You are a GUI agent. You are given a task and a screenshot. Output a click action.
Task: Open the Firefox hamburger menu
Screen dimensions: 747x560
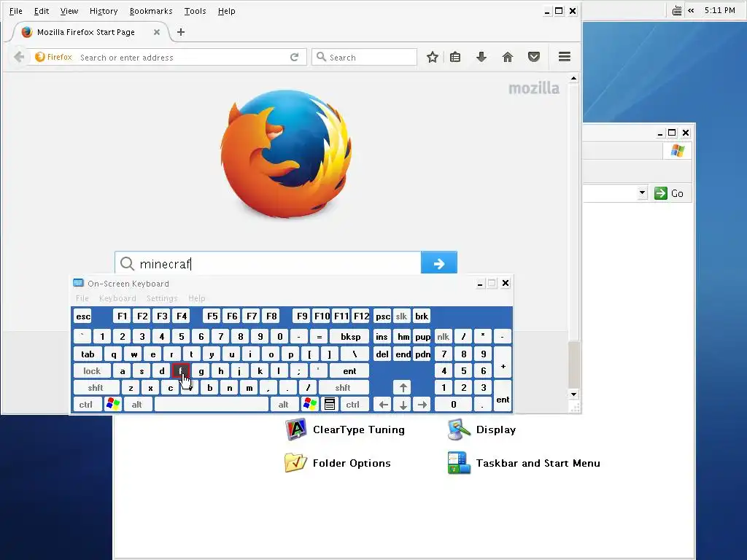(x=565, y=57)
